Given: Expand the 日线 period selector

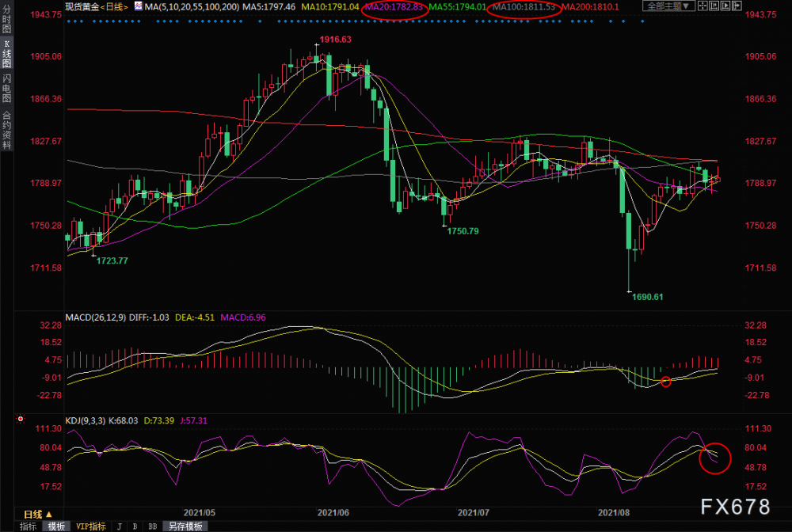Looking at the screenshot, I should coord(38,515).
